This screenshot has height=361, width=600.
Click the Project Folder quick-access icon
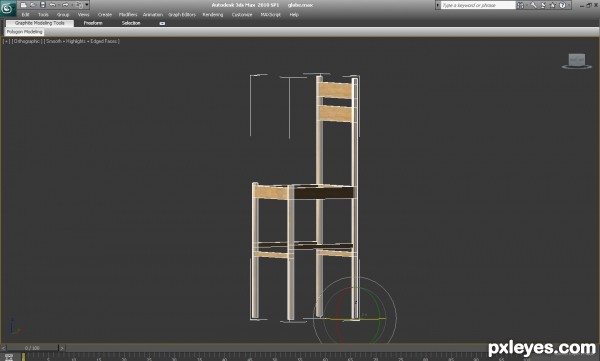click(79, 5)
